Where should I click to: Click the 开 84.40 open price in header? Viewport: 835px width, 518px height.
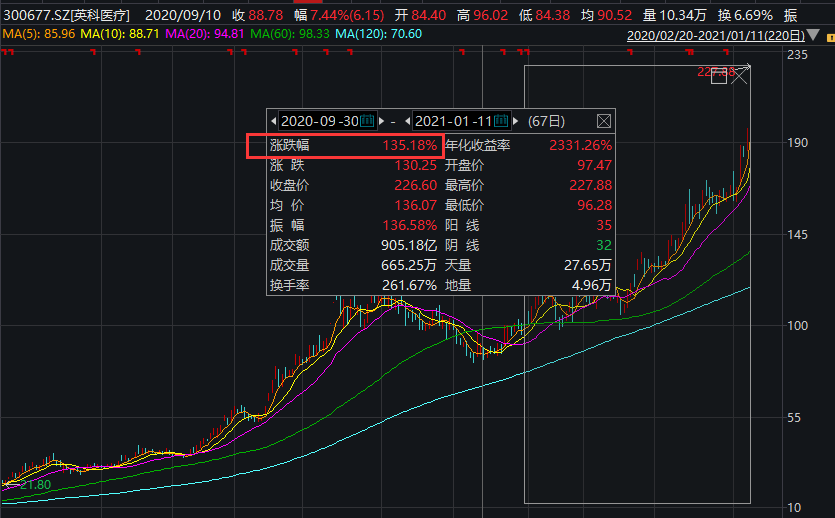coord(420,15)
